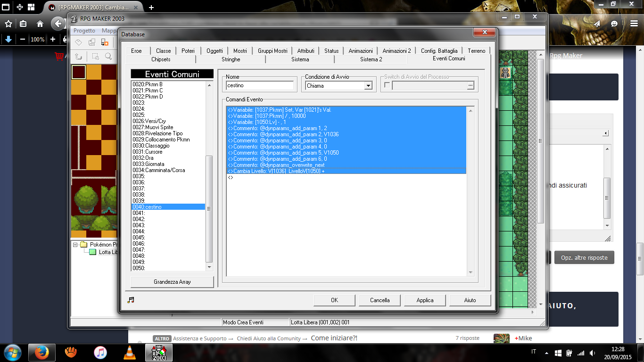Image resolution: width=644 pixels, height=362 pixels.
Task: Click the Windows Start button
Action: (13, 352)
